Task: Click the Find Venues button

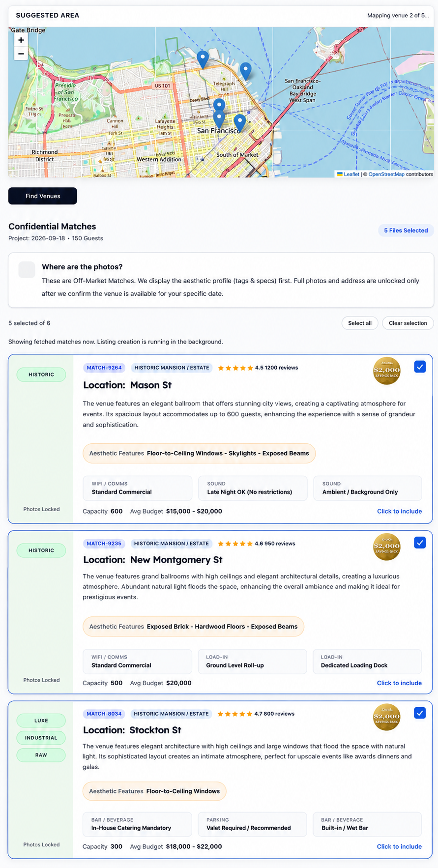Action: click(43, 196)
